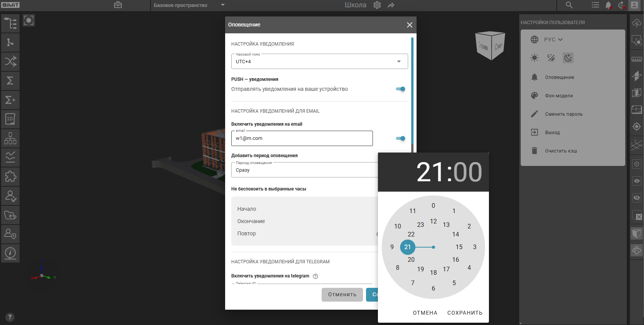Screen dimensions: 644x325
Task: Open the 2D drawing view tool
Action: (10, 119)
